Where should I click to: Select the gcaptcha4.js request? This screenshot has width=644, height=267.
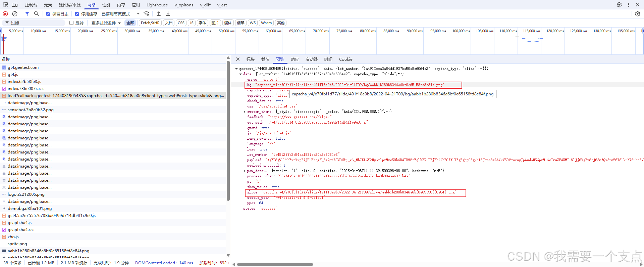tap(113, 223)
